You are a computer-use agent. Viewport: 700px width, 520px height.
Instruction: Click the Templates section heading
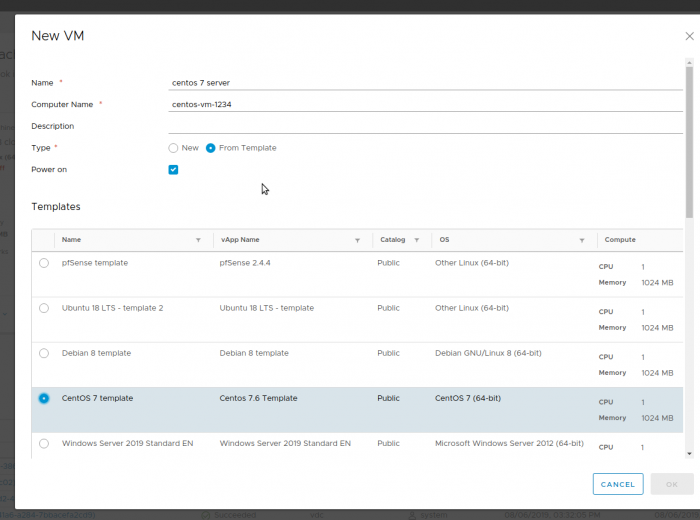click(56, 207)
